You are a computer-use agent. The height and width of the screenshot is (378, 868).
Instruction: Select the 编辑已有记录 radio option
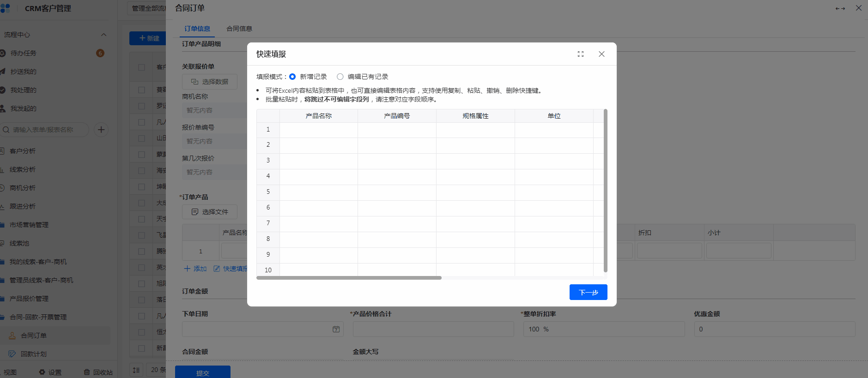[x=340, y=77]
